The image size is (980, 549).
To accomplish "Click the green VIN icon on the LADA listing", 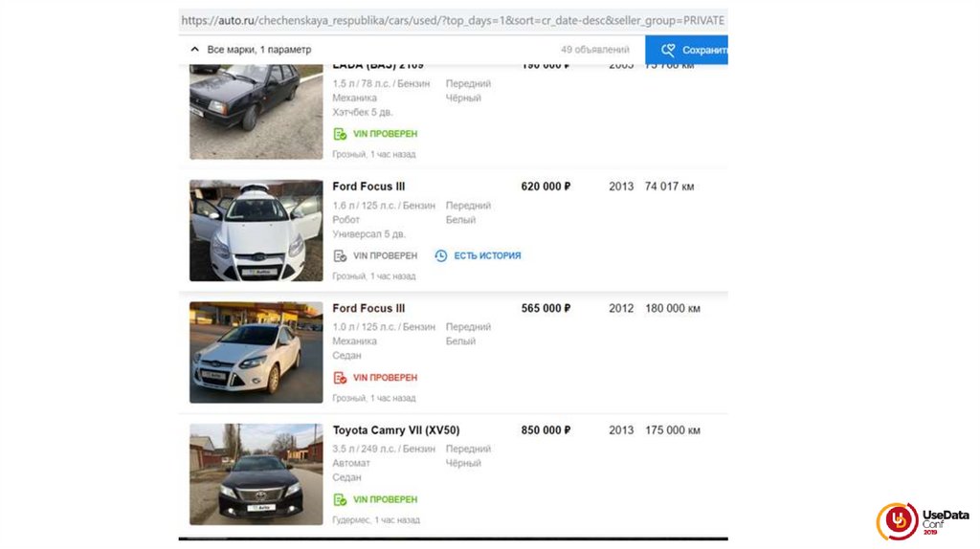I will tap(340, 134).
